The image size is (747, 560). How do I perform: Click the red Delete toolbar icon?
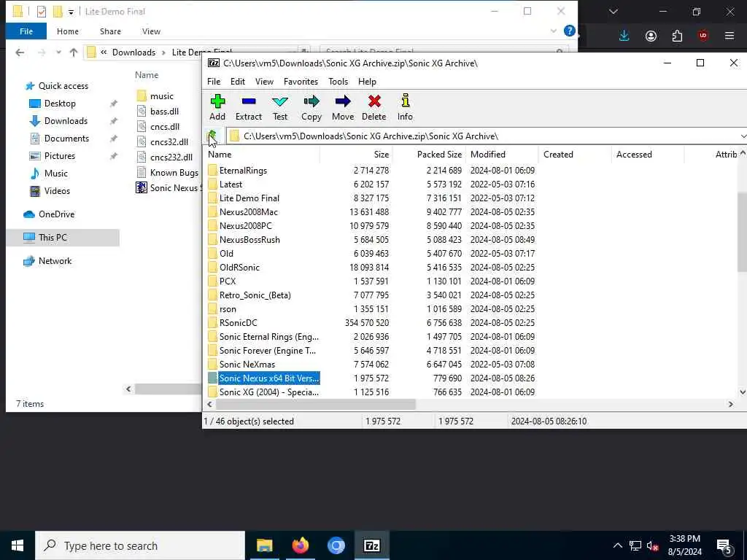click(x=374, y=107)
